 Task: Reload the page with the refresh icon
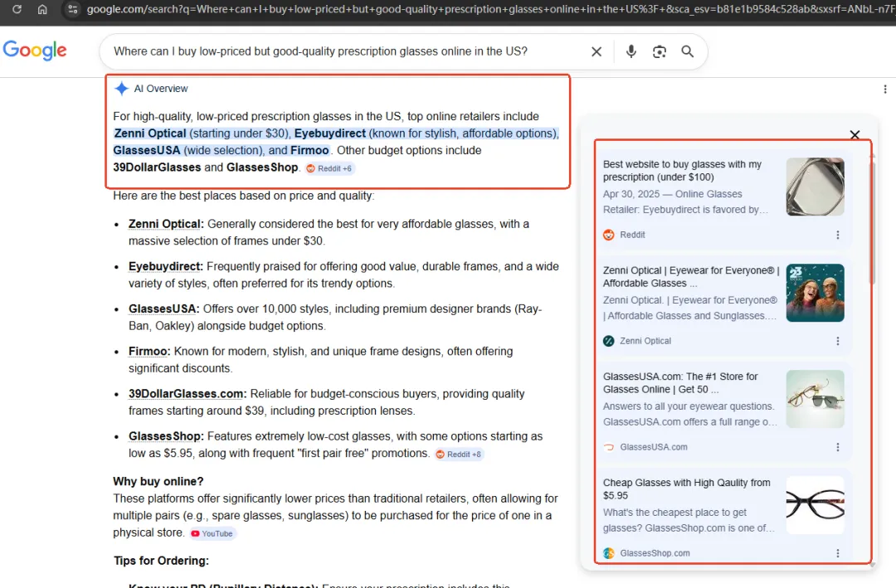point(17,9)
